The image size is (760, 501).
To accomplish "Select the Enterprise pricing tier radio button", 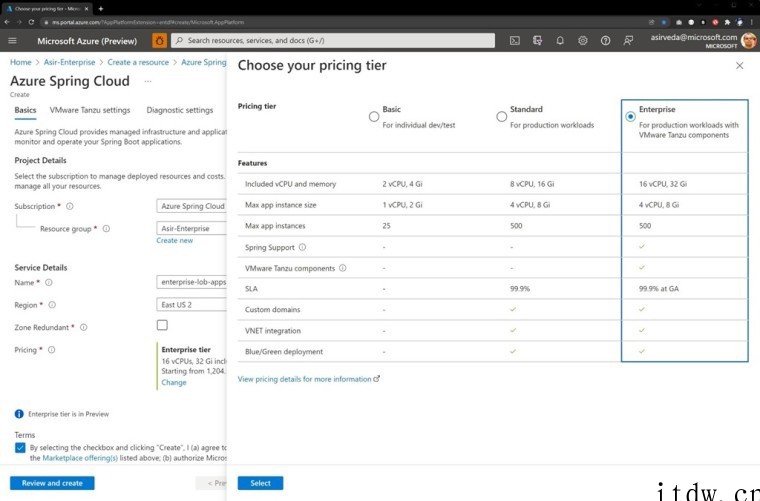I will pos(630,117).
